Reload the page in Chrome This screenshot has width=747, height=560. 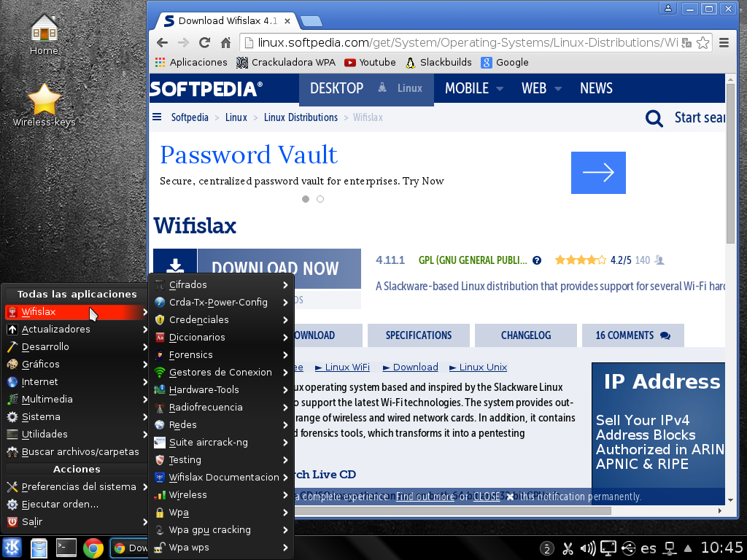coord(205,43)
